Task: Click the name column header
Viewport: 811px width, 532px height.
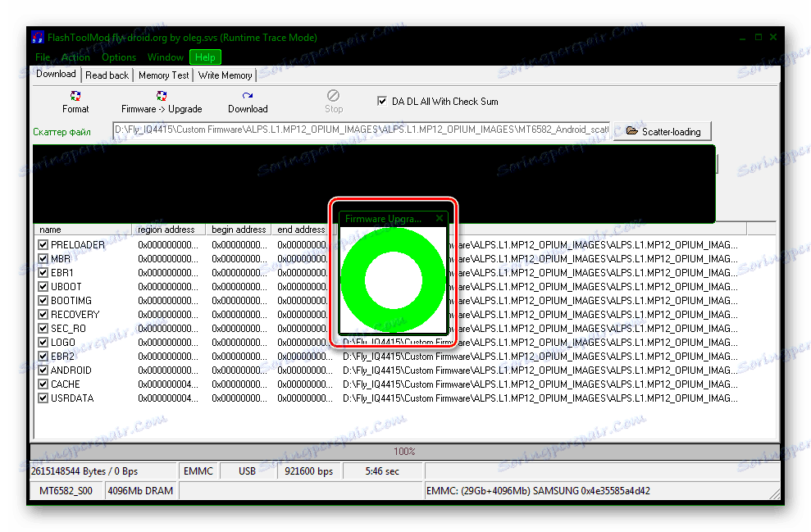Action: pos(83,230)
